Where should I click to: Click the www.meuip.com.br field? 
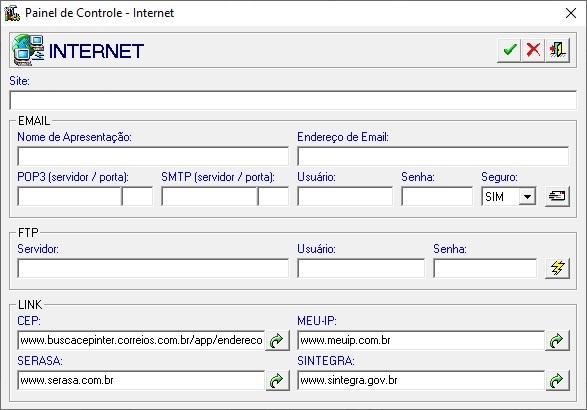(x=421, y=340)
